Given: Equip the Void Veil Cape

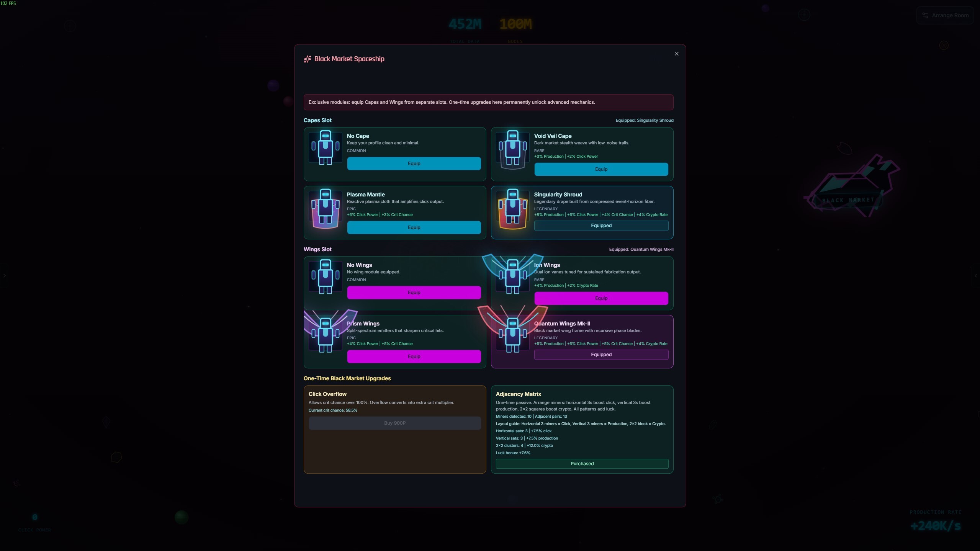Looking at the screenshot, I should click(601, 169).
